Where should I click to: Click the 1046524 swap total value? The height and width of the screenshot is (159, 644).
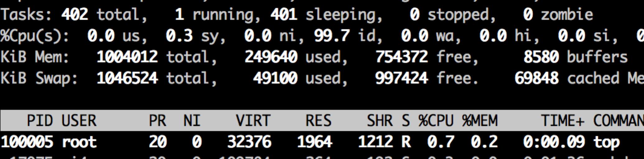tap(127, 78)
